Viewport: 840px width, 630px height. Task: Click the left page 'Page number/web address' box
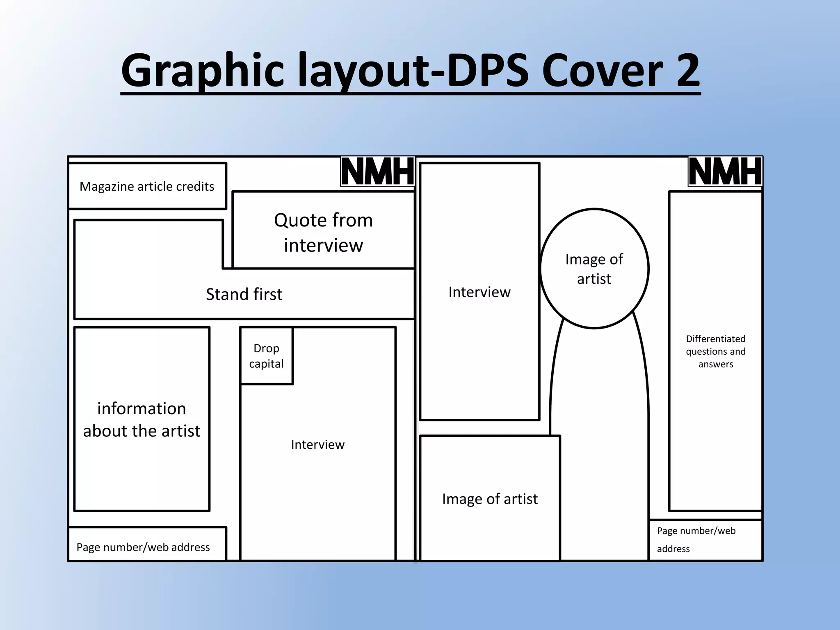(x=147, y=544)
